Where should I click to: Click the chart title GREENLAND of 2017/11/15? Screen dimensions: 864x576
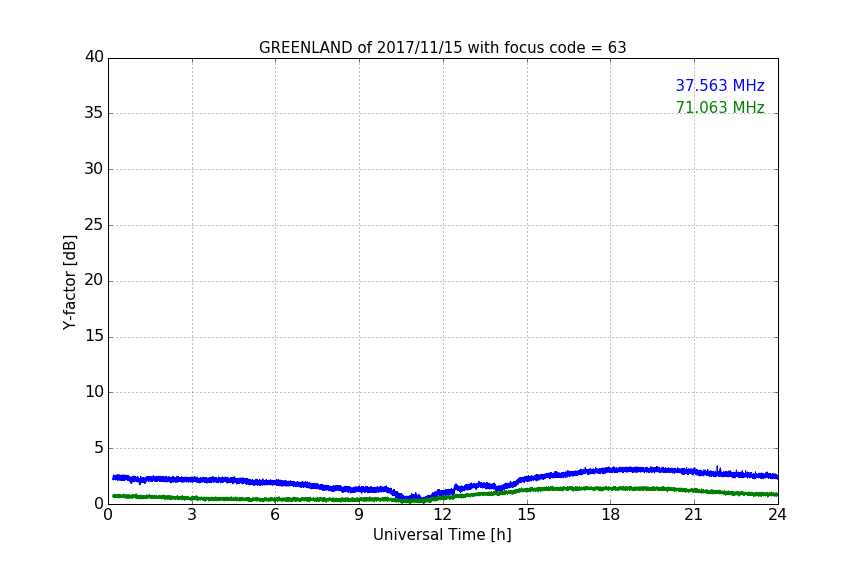(x=442, y=48)
